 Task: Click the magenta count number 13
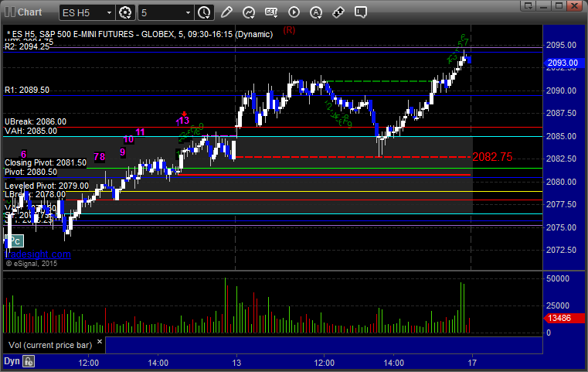pos(182,121)
